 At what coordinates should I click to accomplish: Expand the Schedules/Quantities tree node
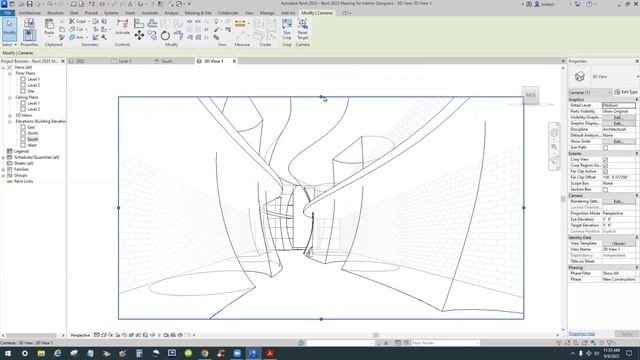click(4, 158)
